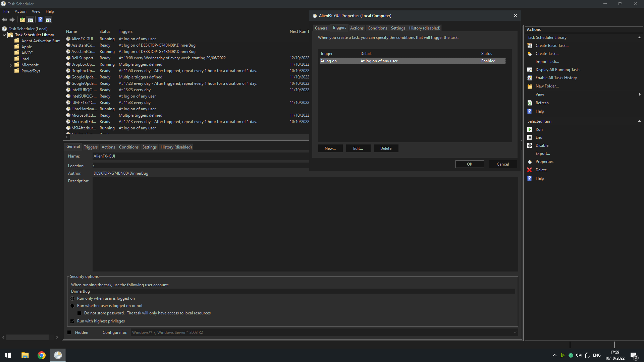Click the navigate back arrow
Screen dimensions: 644x362
[x=4, y=19]
